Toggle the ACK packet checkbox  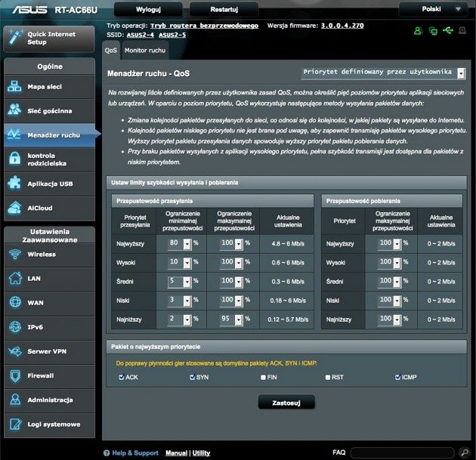tap(122, 377)
